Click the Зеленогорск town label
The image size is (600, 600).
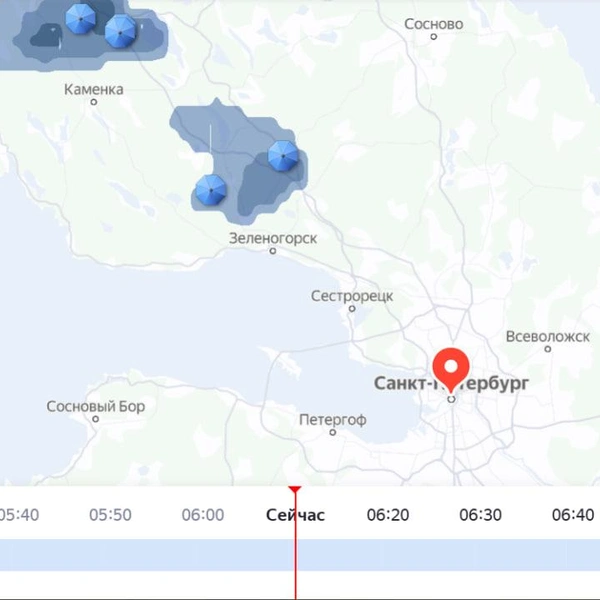[273, 238]
